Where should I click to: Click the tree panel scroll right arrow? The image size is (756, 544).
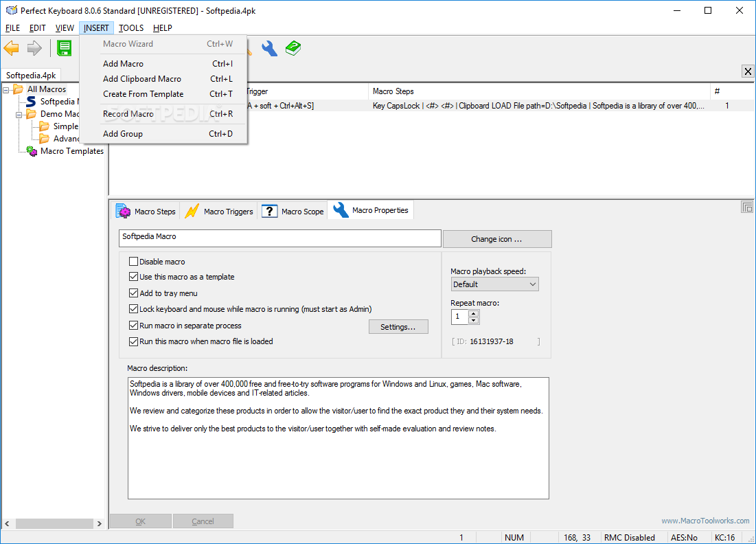pos(100,523)
